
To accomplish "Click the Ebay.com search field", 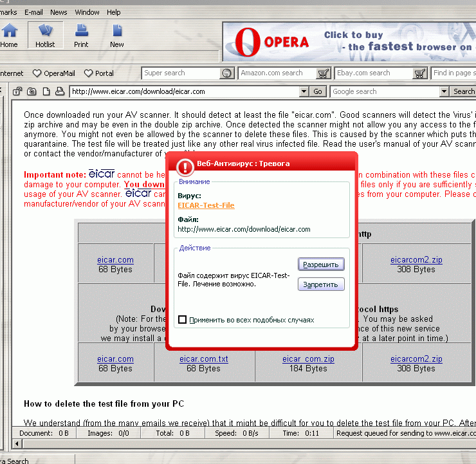I will (x=374, y=73).
